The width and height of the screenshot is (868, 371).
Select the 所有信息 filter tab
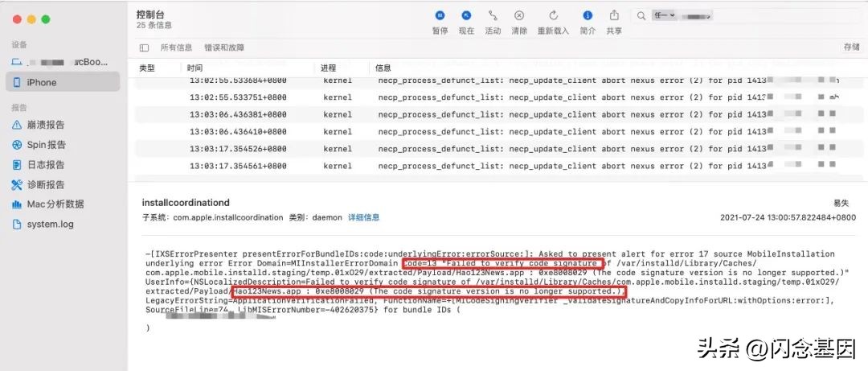pyautogui.click(x=176, y=47)
